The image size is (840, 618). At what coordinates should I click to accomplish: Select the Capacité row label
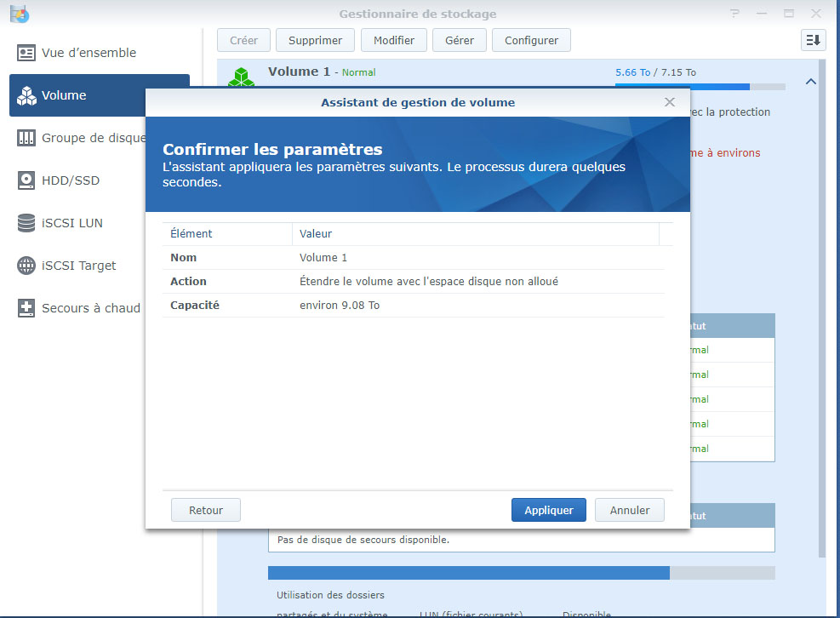click(194, 305)
